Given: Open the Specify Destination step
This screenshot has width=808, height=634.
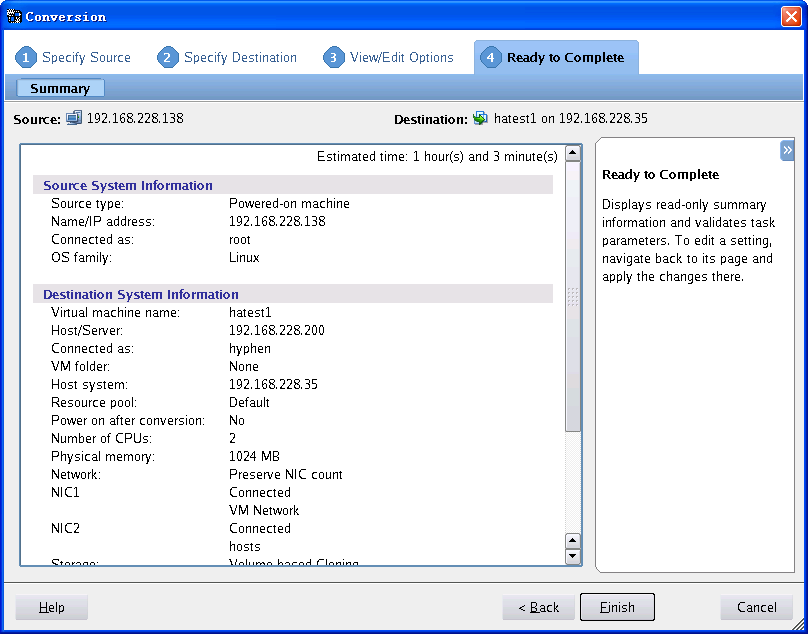Looking at the screenshot, I should (240, 58).
